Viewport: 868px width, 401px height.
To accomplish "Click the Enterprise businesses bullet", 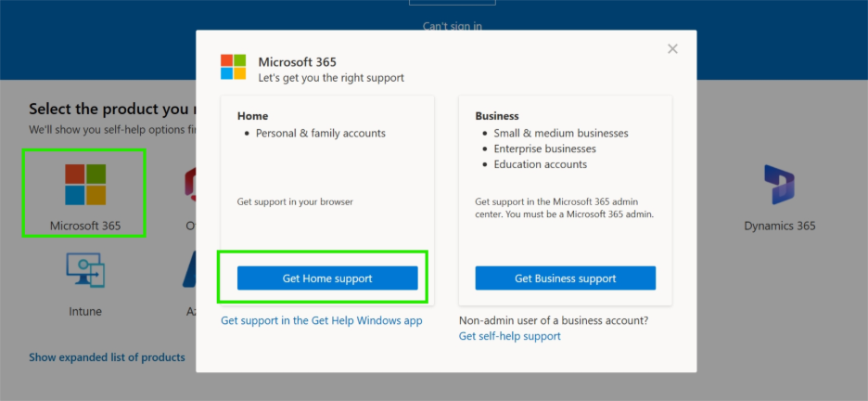I will pos(544,149).
